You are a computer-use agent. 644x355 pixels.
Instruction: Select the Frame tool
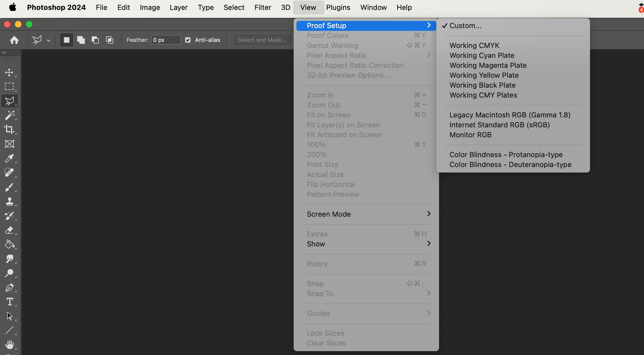point(9,144)
